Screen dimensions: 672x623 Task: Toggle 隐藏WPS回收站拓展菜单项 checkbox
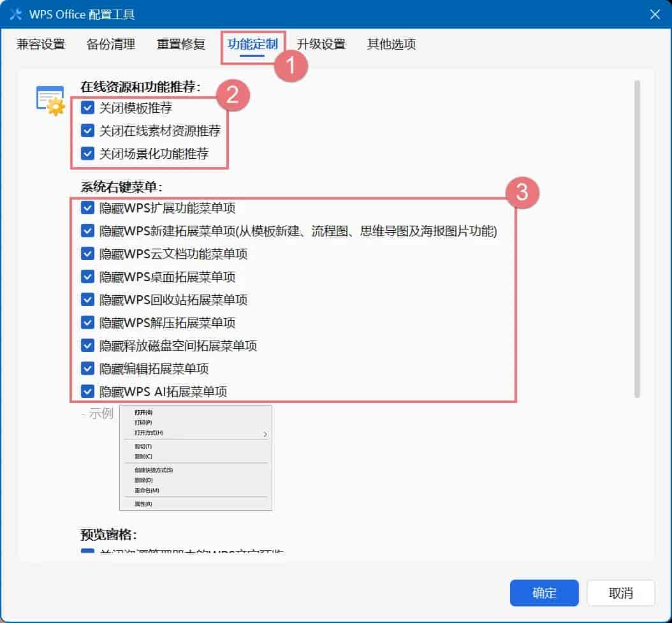point(87,299)
